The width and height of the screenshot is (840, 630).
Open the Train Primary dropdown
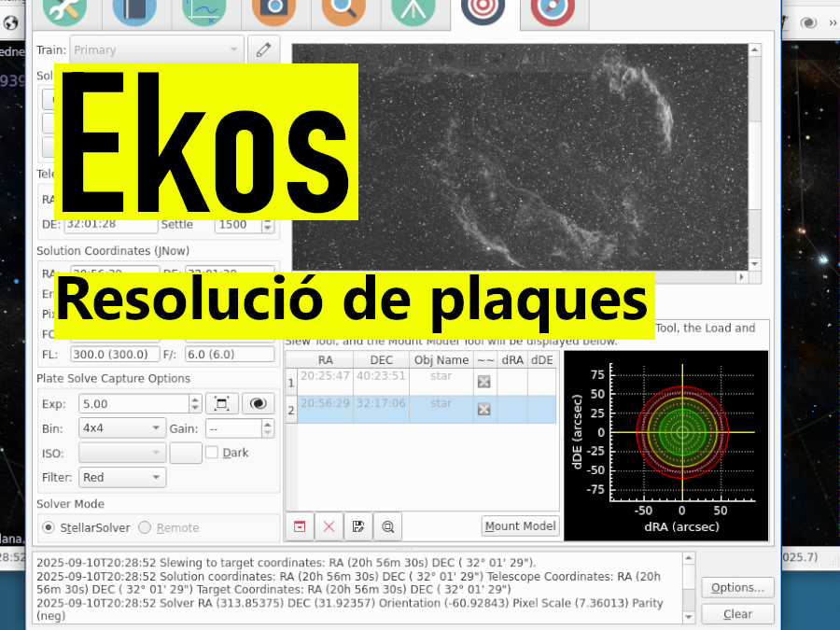coord(157,49)
